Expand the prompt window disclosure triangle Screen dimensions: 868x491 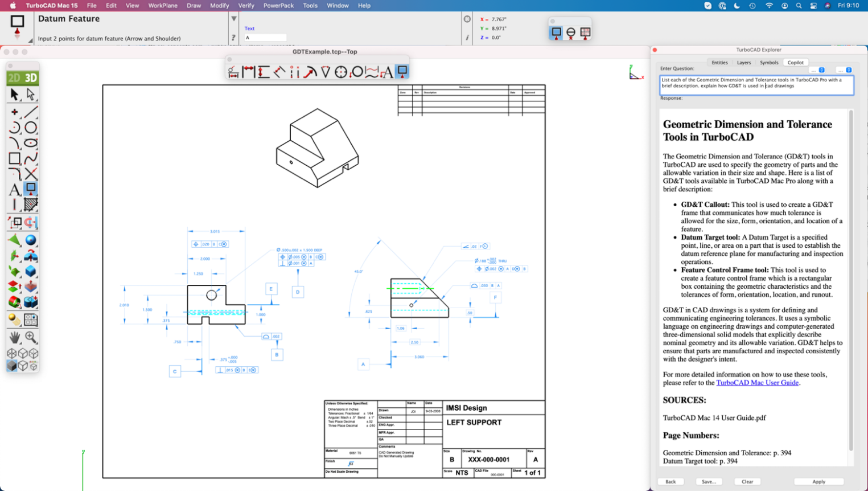click(233, 19)
